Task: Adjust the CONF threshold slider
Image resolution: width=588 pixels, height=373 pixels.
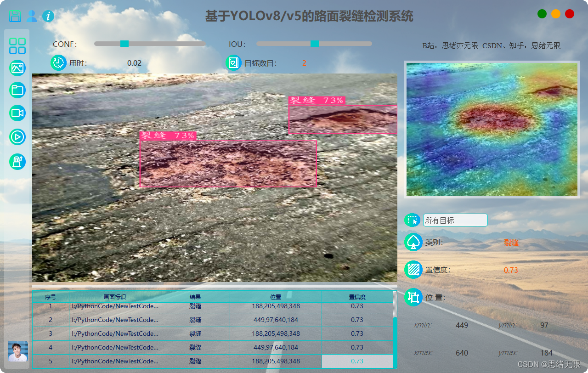Action: (124, 43)
